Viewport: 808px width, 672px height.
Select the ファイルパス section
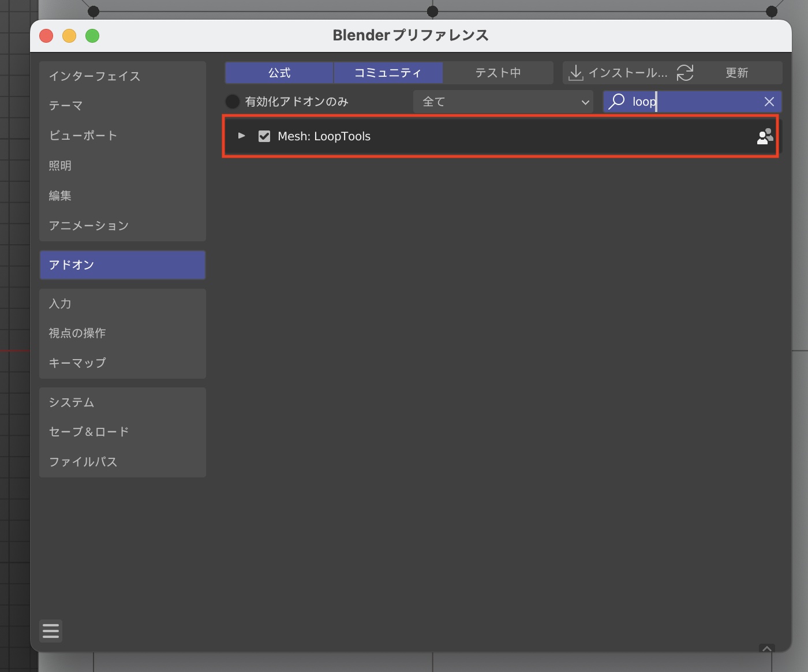83,462
